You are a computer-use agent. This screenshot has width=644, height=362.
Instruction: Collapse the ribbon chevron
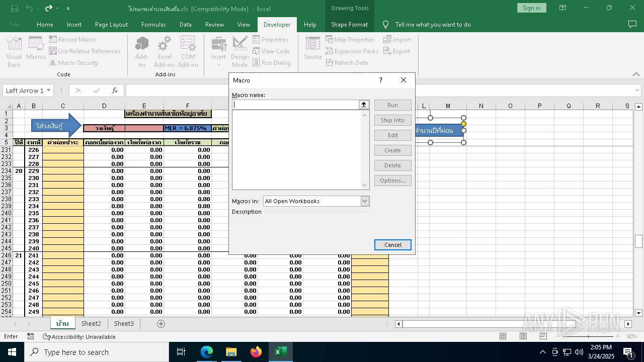[635, 74]
